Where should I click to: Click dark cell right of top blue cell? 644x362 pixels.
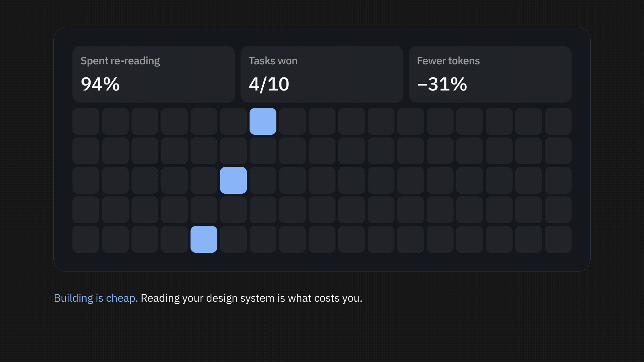tap(292, 121)
